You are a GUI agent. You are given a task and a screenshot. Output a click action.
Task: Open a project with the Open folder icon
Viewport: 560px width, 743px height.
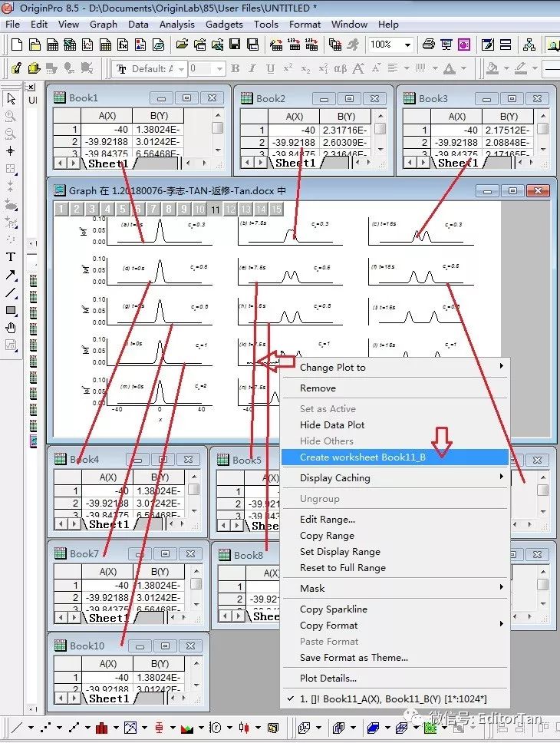pyautogui.click(x=182, y=45)
